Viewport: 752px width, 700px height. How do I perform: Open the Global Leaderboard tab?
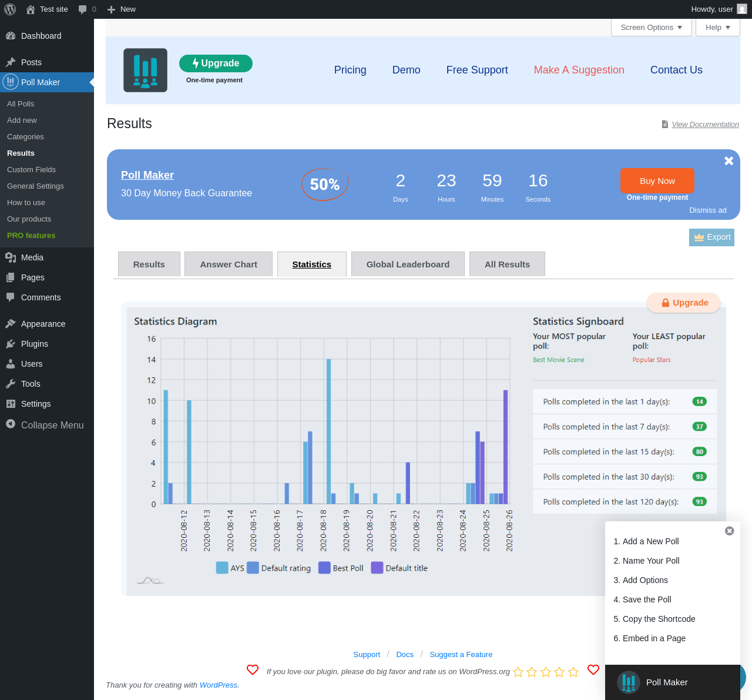408,264
